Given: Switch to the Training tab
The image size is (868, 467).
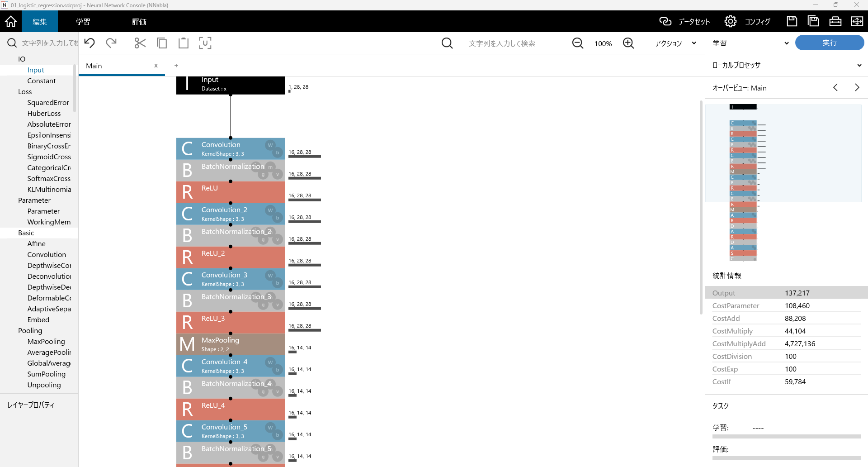Looking at the screenshot, I should tap(83, 21).
